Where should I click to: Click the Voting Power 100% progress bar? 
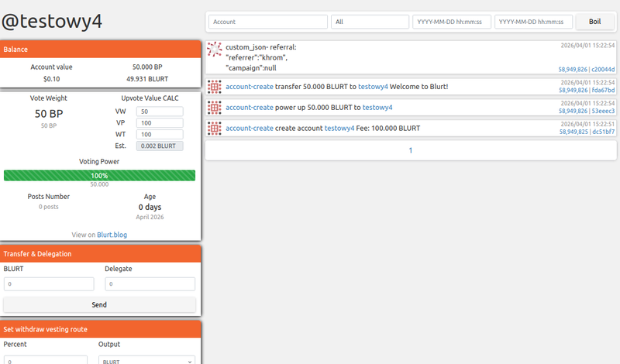[x=99, y=176]
